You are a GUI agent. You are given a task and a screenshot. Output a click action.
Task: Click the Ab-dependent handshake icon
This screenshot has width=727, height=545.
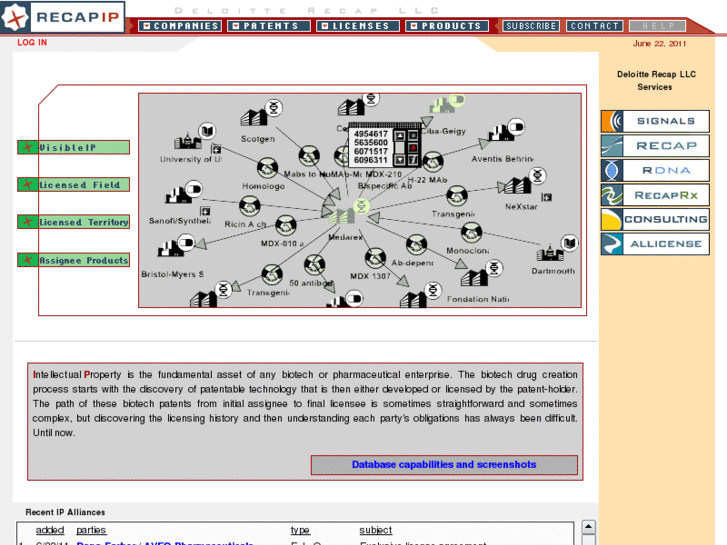click(416, 244)
